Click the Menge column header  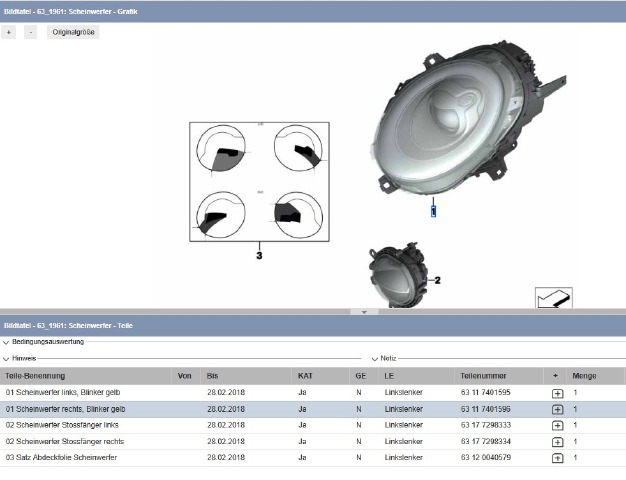(x=595, y=376)
